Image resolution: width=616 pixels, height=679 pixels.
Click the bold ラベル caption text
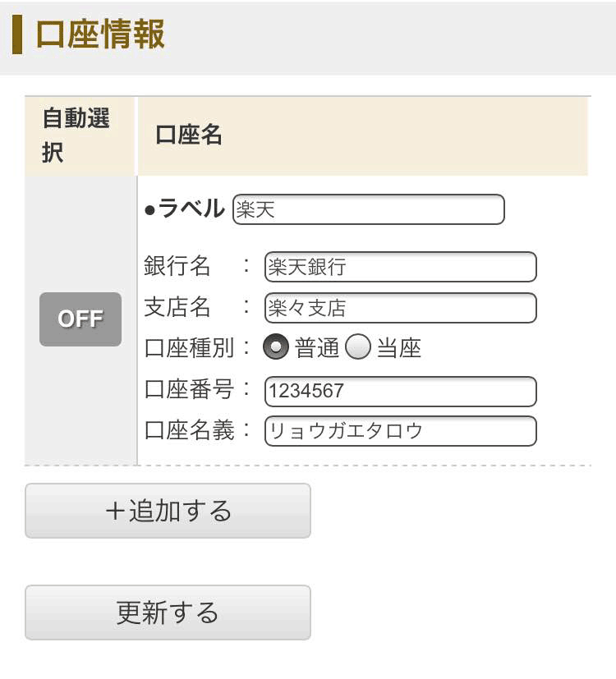click(191, 209)
